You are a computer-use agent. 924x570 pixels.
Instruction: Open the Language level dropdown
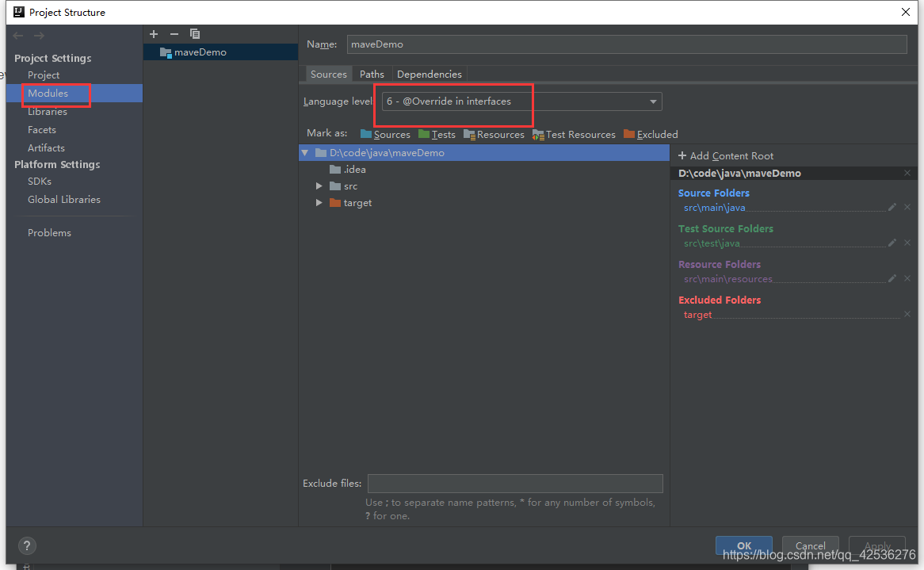click(652, 101)
